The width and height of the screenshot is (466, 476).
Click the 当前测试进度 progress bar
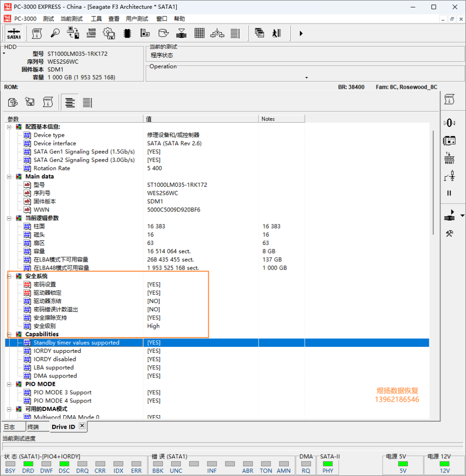(x=233, y=446)
